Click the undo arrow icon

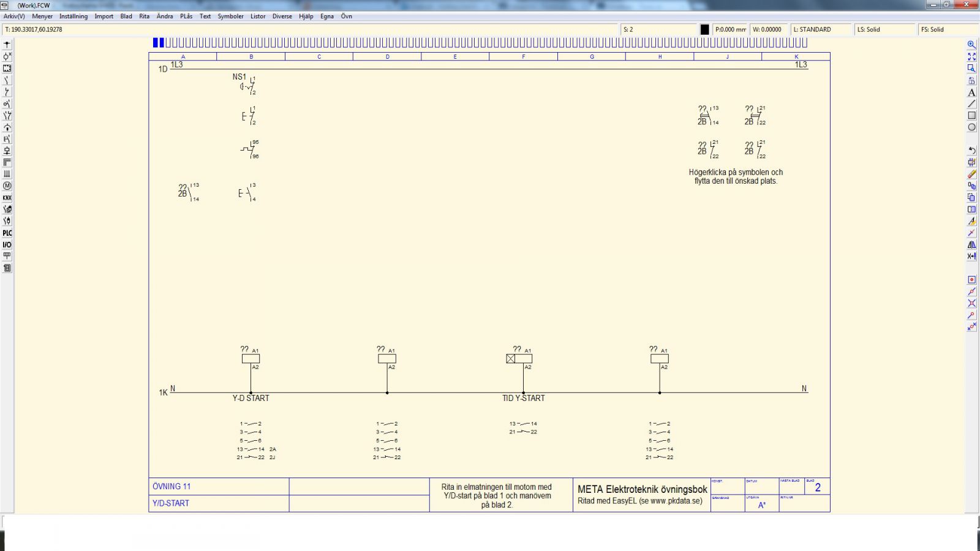(x=971, y=151)
